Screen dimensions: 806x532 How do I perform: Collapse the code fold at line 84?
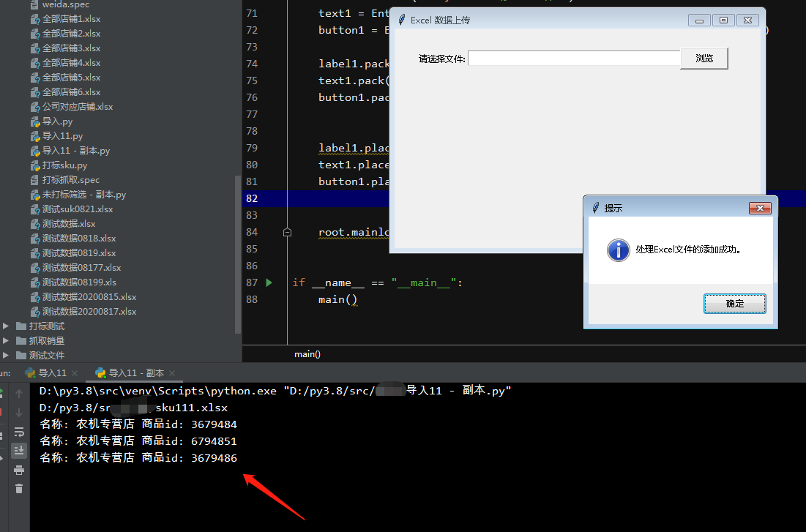pyautogui.click(x=287, y=231)
